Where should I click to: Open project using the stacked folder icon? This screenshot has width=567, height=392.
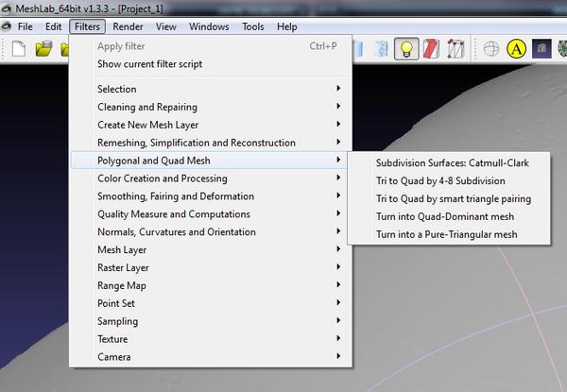click(44, 49)
